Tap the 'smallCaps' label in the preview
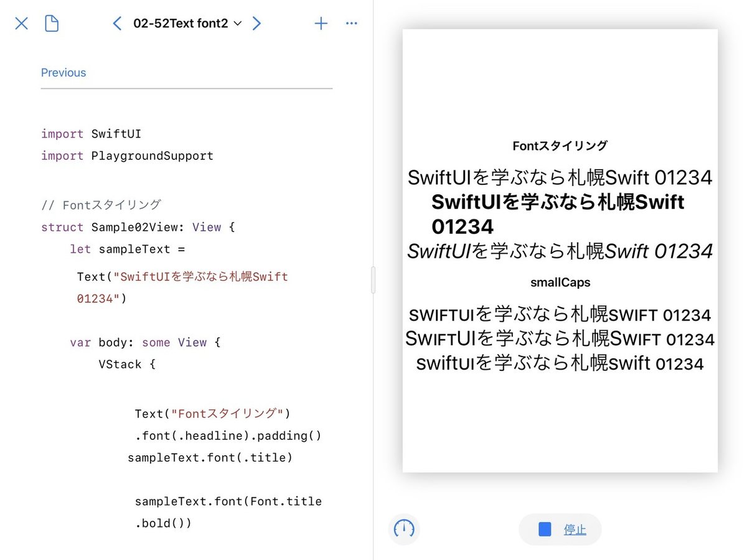 pos(560,282)
